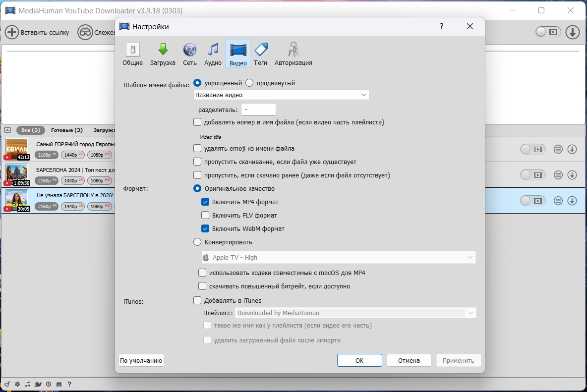Check пропустить скачивание, если файл уже существует
The image size is (587, 392).
197,162
